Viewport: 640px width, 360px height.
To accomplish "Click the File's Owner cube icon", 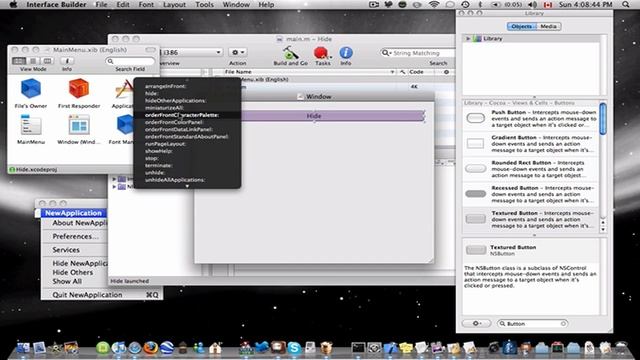I will 31,89.
